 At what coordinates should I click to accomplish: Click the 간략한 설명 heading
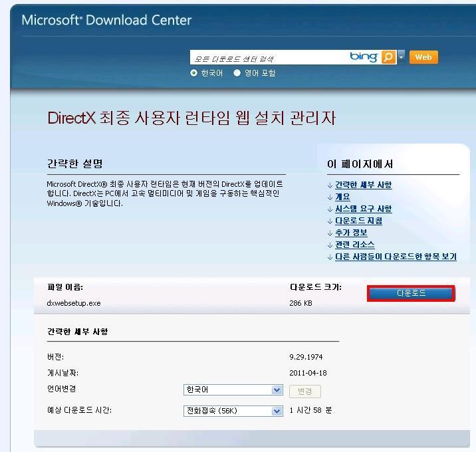[x=74, y=164]
